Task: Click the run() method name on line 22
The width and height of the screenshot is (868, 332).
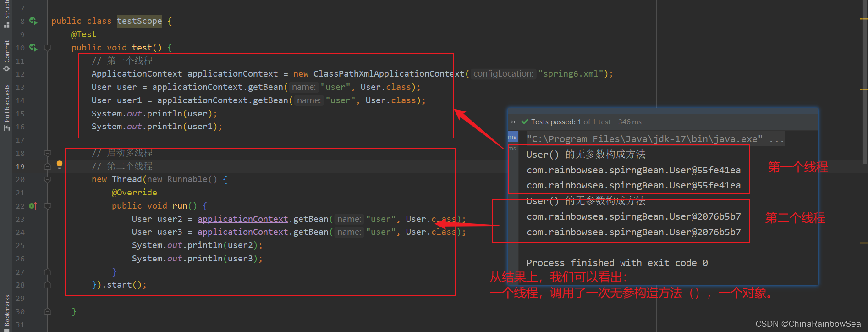Action: pyautogui.click(x=180, y=206)
